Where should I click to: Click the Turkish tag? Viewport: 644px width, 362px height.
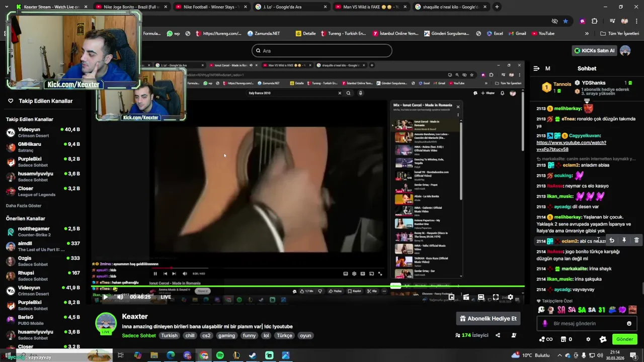click(x=170, y=335)
